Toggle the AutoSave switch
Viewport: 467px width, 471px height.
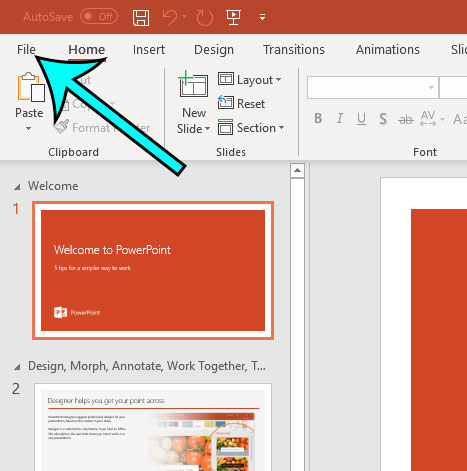tap(99, 16)
